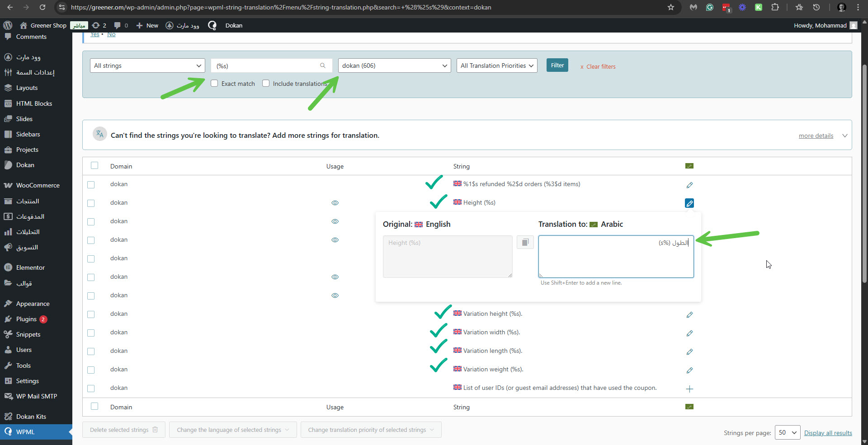
Task: Open New content menu in admin bar
Action: point(147,25)
